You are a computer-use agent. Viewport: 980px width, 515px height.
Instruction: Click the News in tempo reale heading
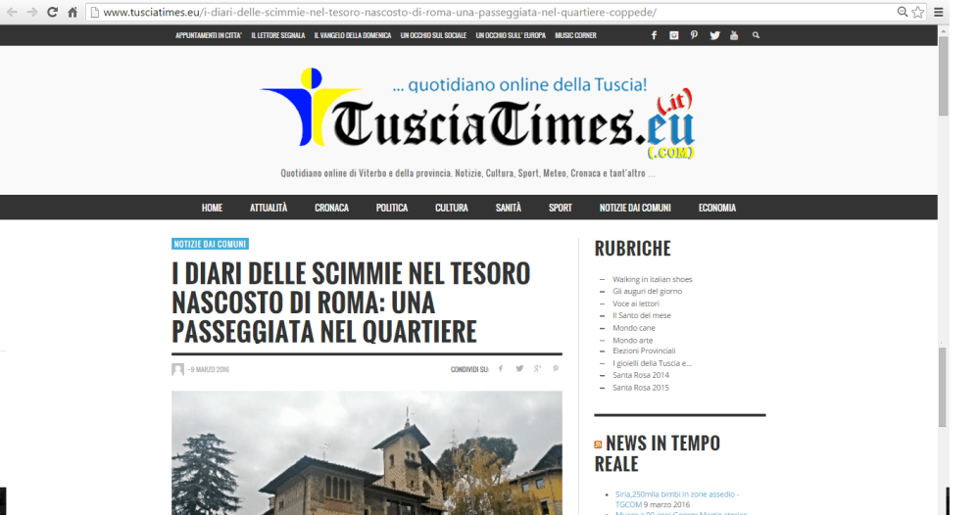tap(658, 453)
